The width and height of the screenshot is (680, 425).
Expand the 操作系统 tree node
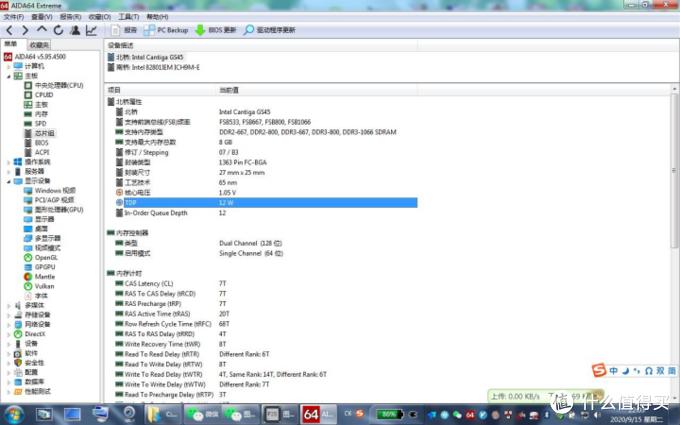(x=9, y=162)
